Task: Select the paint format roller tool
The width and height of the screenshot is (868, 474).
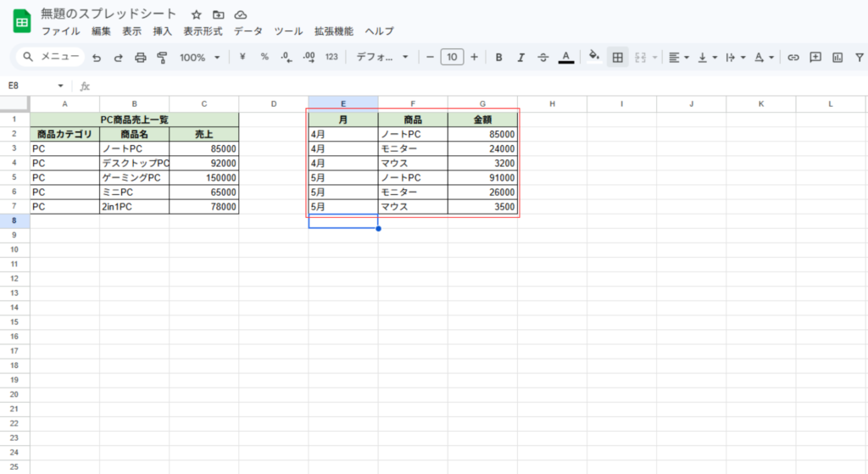Action: click(x=162, y=58)
